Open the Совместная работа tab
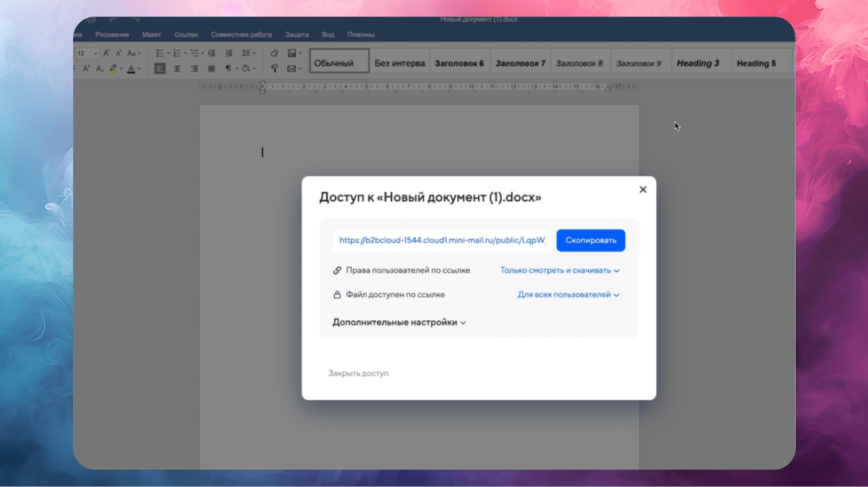 tap(242, 35)
